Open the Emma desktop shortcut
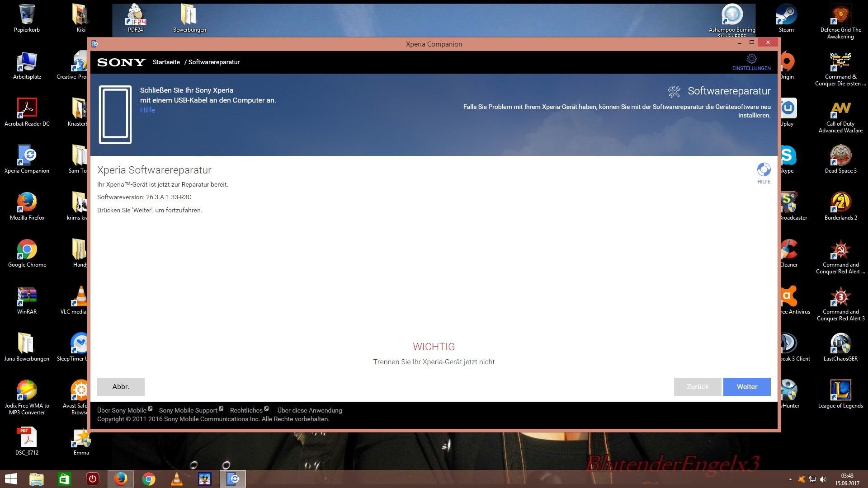 point(81,441)
